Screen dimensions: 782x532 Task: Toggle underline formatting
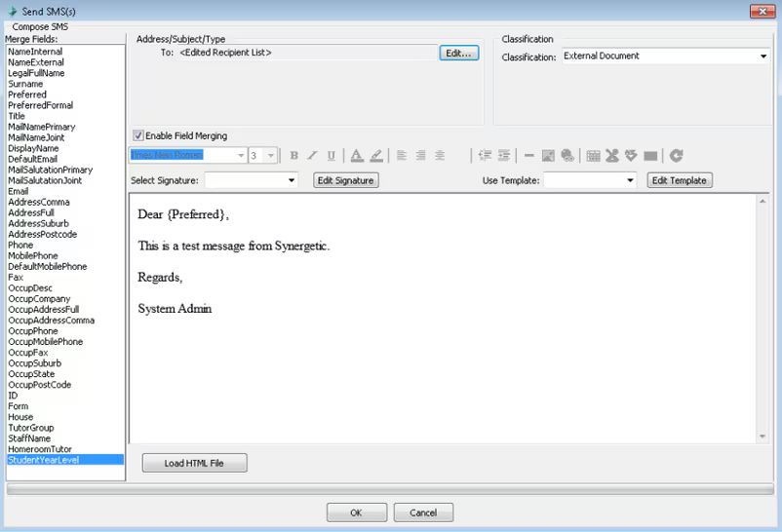click(332, 156)
